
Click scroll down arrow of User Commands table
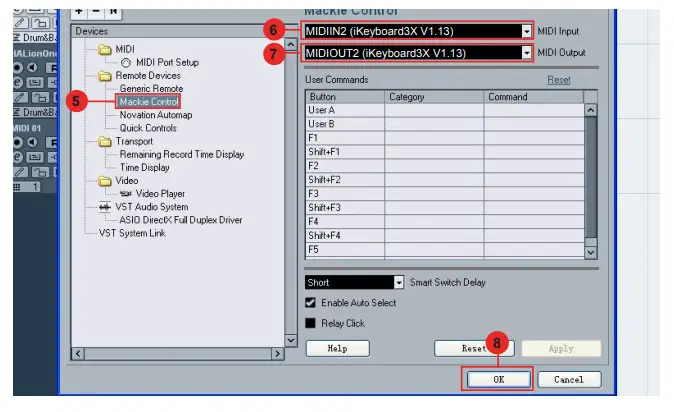click(591, 252)
